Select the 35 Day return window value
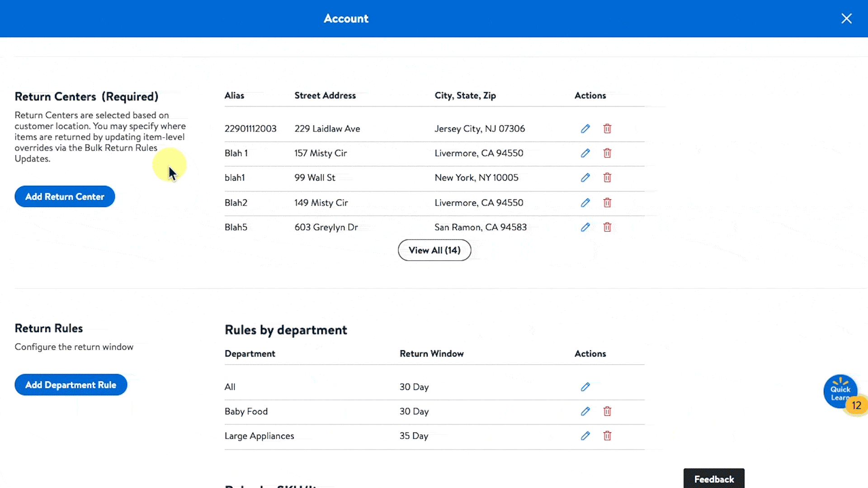Image resolution: width=868 pixels, height=488 pixels. (414, 436)
